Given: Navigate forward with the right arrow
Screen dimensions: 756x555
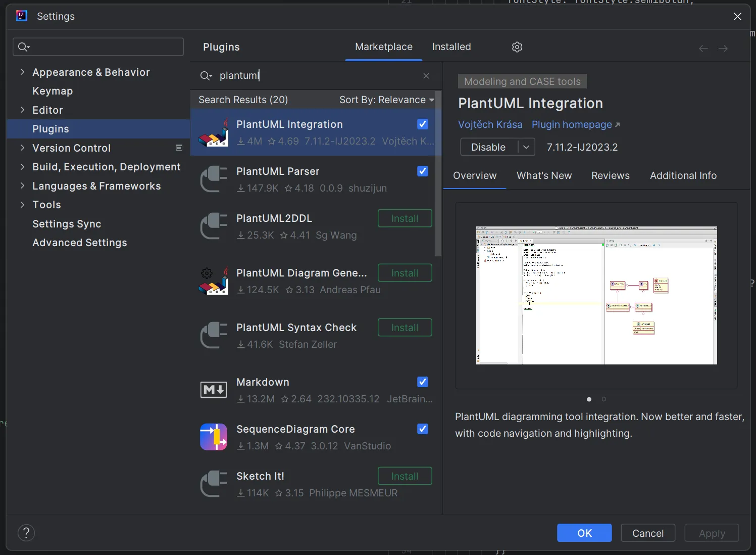Looking at the screenshot, I should click(723, 49).
